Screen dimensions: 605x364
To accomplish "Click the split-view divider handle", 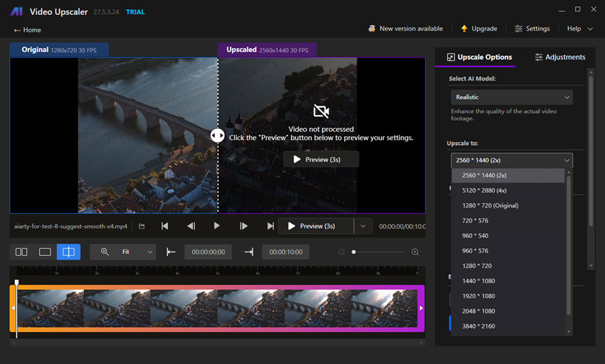I will pos(218,135).
